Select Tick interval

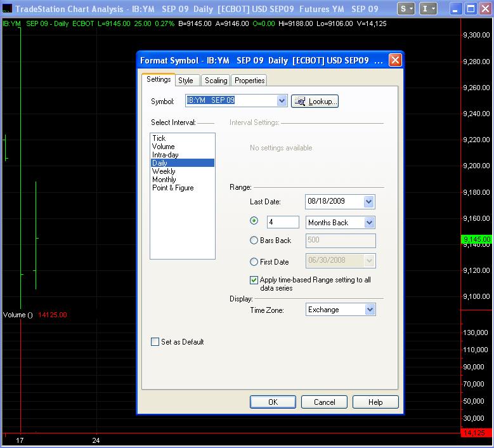click(x=182, y=138)
